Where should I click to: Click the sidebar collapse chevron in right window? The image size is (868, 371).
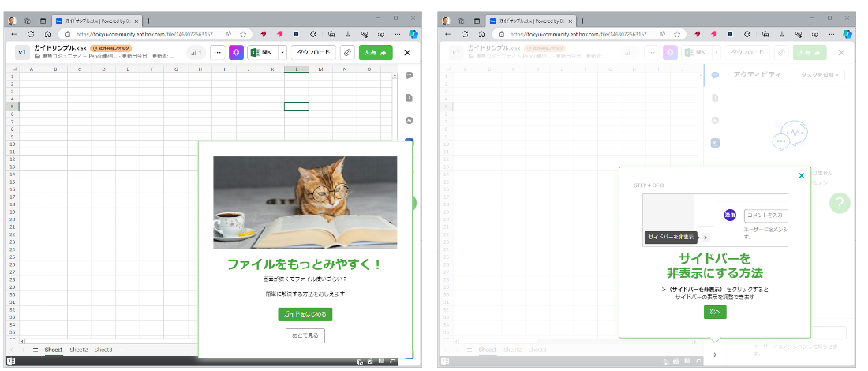click(x=715, y=354)
